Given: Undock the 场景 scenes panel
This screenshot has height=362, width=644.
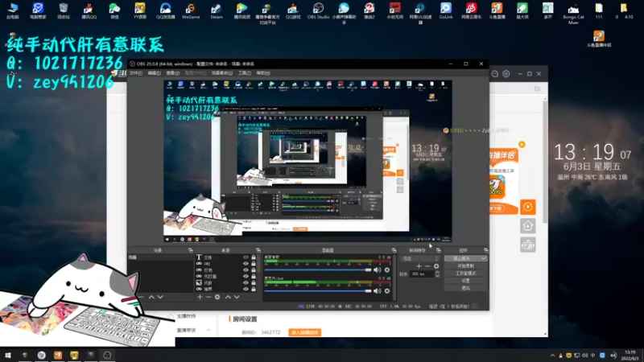Looking at the screenshot, I should pos(191,250).
